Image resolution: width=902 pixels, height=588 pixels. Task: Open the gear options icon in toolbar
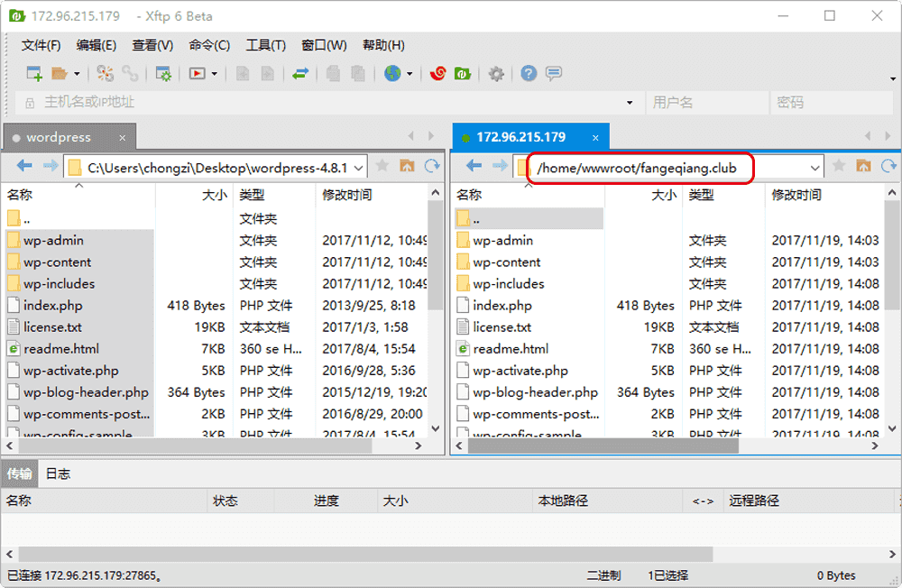tap(495, 74)
